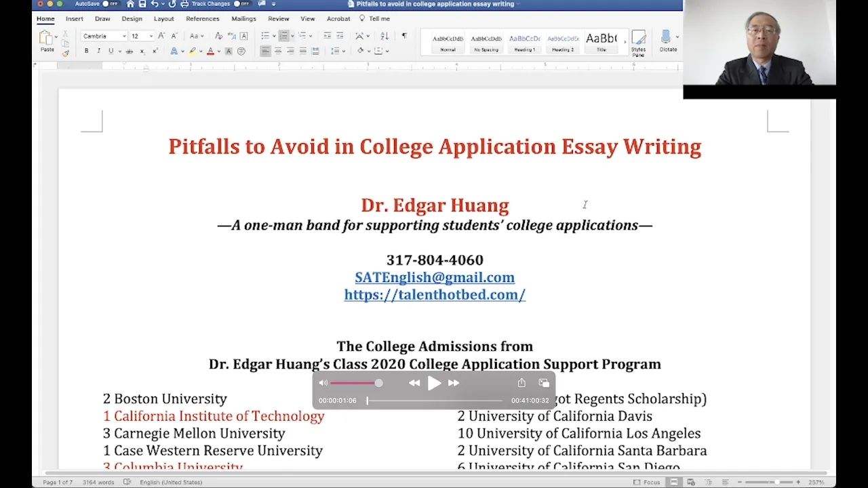Open the Acrobat tab
The height and width of the screenshot is (488, 868).
tap(338, 19)
